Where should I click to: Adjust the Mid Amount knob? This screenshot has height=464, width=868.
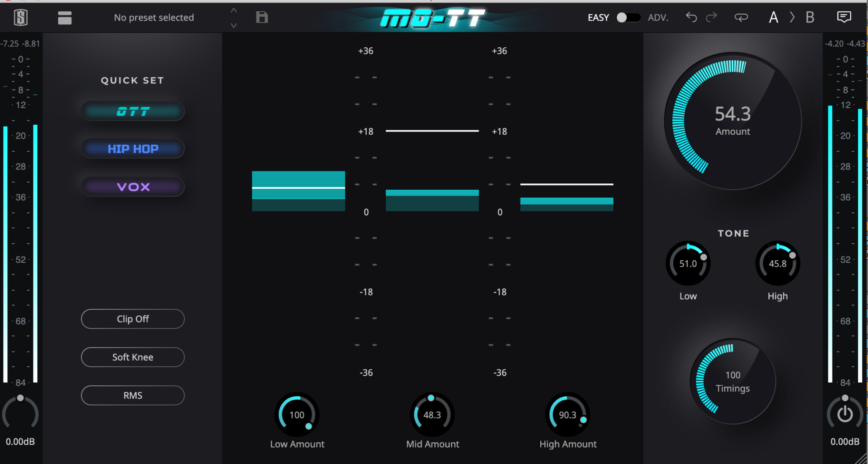click(432, 414)
